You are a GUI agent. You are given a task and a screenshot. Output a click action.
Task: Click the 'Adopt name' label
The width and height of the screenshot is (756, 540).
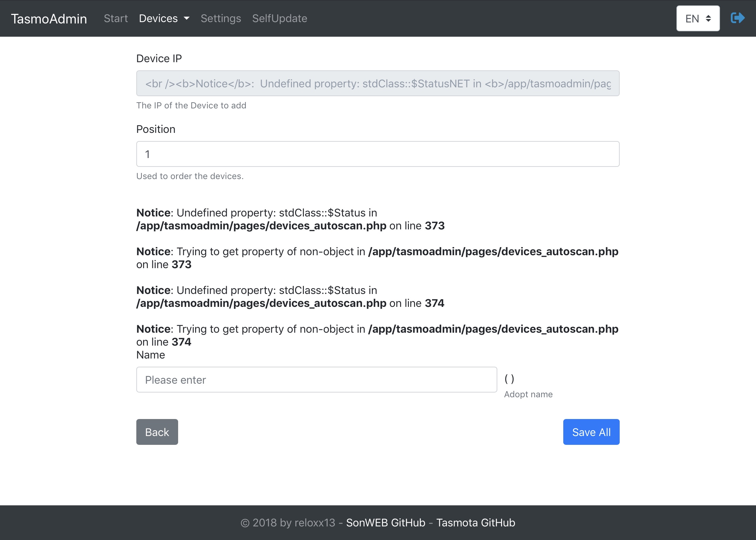coord(528,394)
